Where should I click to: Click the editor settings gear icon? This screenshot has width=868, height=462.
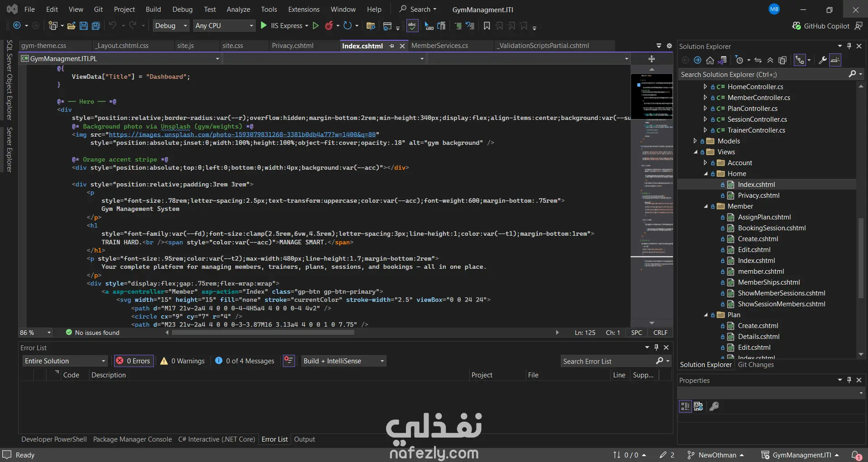(669, 46)
